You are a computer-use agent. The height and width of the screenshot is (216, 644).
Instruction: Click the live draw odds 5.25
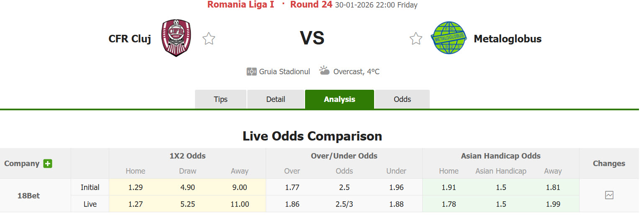[187, 204]
